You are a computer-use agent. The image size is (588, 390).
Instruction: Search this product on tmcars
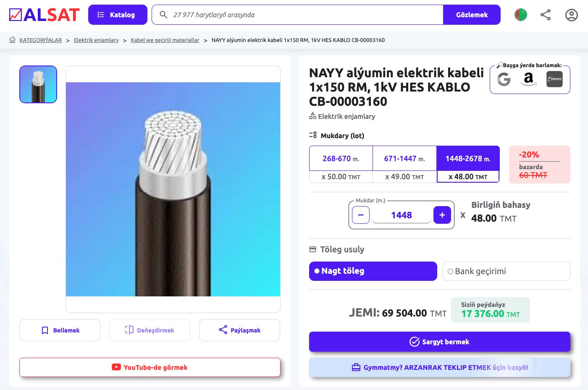554,79
